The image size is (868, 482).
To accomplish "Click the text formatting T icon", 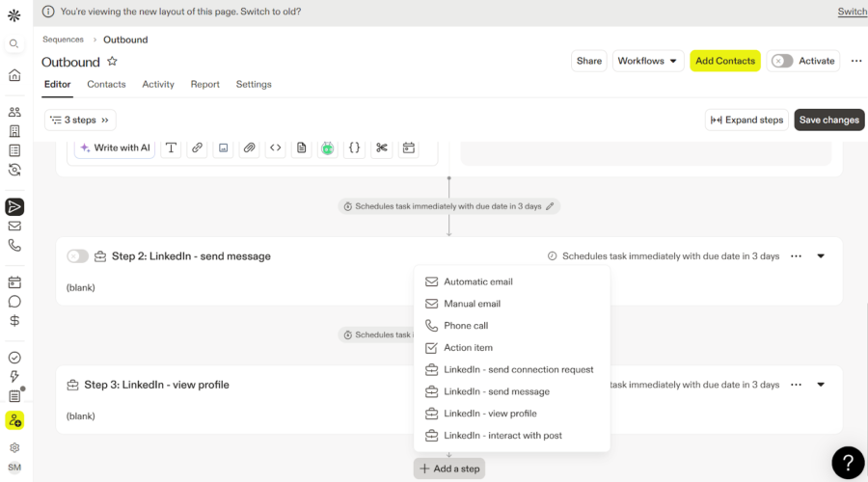I will [x=171, y=147].
